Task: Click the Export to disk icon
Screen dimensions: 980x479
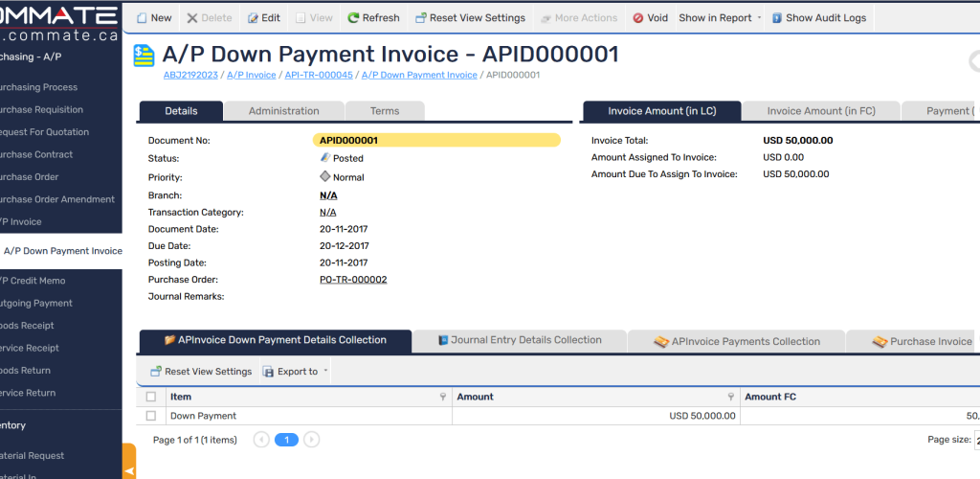Action: (x=268, y=372)
